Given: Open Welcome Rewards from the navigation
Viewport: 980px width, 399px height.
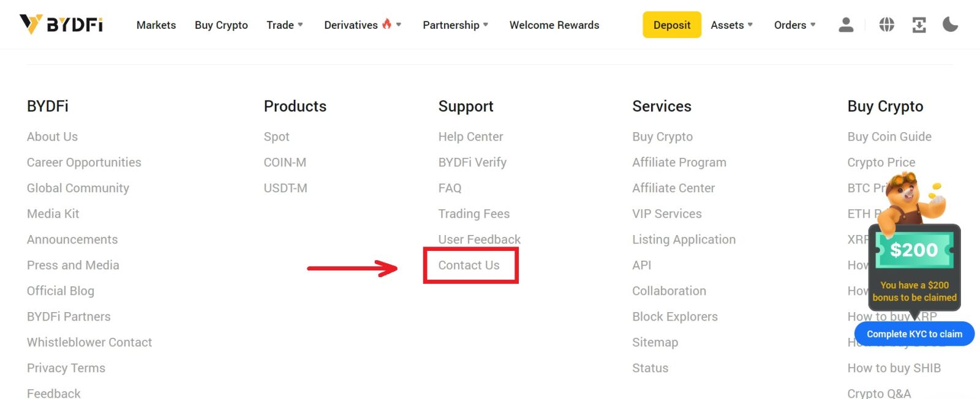Looking at the screenshot, I should (554, 25).
